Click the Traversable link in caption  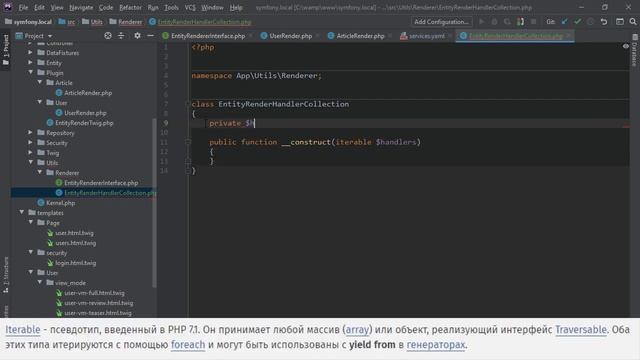[x=581, y=330]
